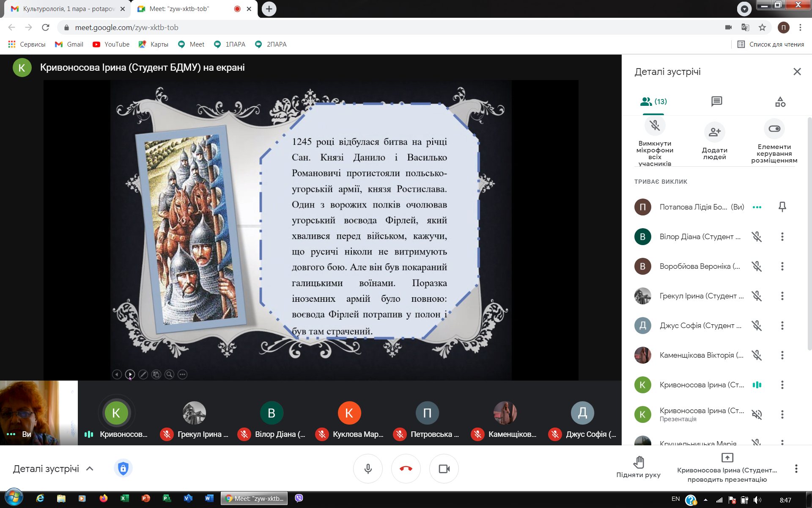This screenshot has height=508, width=812.
Task: Click the zoom magnifier in slide controls
Action: [170, 375]
